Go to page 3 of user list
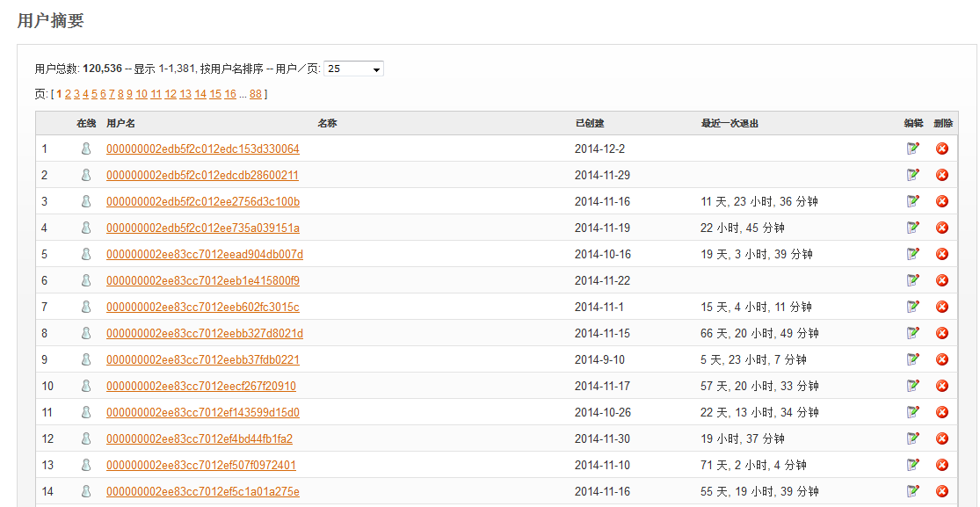Image resolution: width=980 pixels, height=507 pixels. [76, 94]
